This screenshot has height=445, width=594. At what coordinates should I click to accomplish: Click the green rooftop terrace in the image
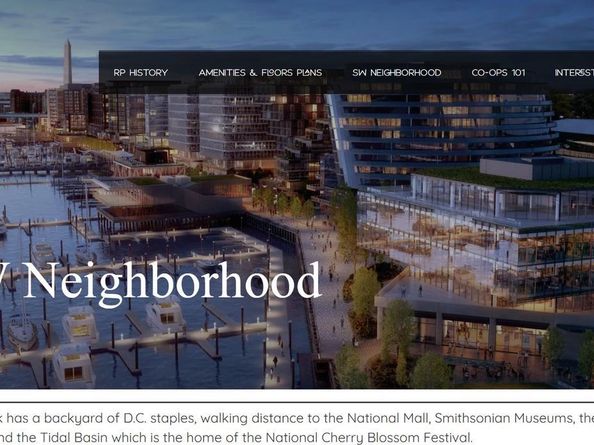tap(504, 178)
